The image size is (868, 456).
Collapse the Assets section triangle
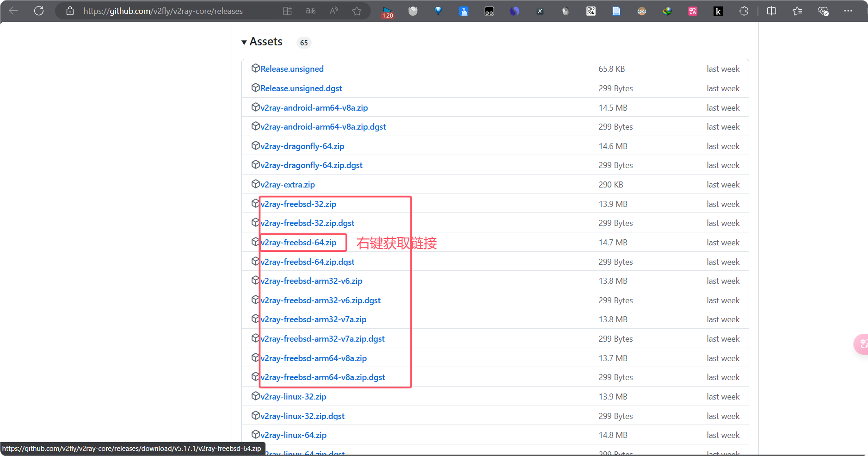click(x=244, y=43)
